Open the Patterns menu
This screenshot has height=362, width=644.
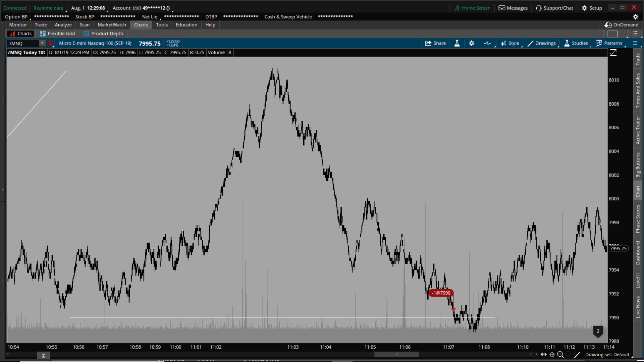[609, 43]
